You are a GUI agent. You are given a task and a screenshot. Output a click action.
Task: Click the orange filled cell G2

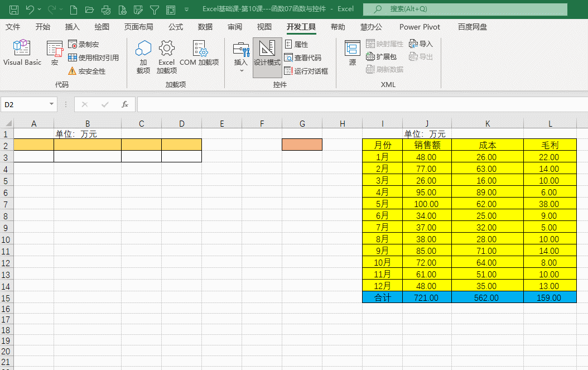point(302,145)
